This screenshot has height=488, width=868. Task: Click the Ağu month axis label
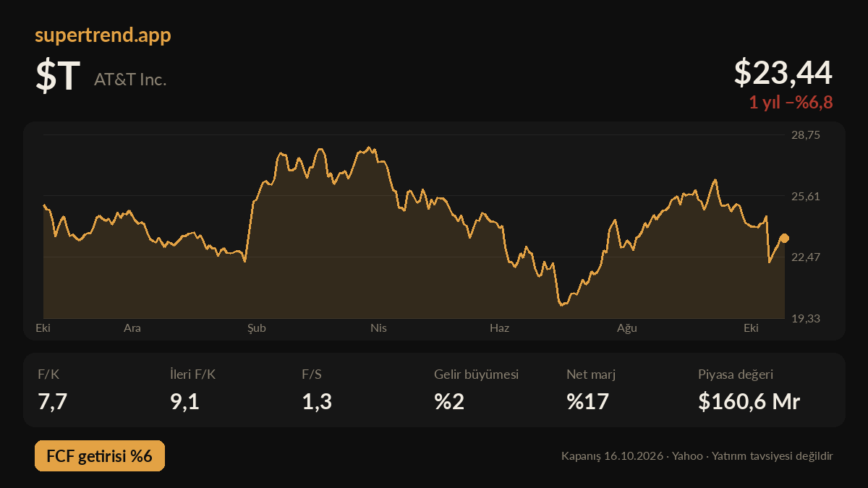click(626, 328)
